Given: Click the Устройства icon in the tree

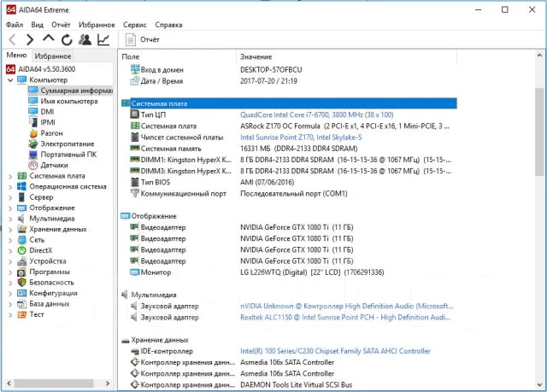Looking at the screenshot, I should coord(22,261).
